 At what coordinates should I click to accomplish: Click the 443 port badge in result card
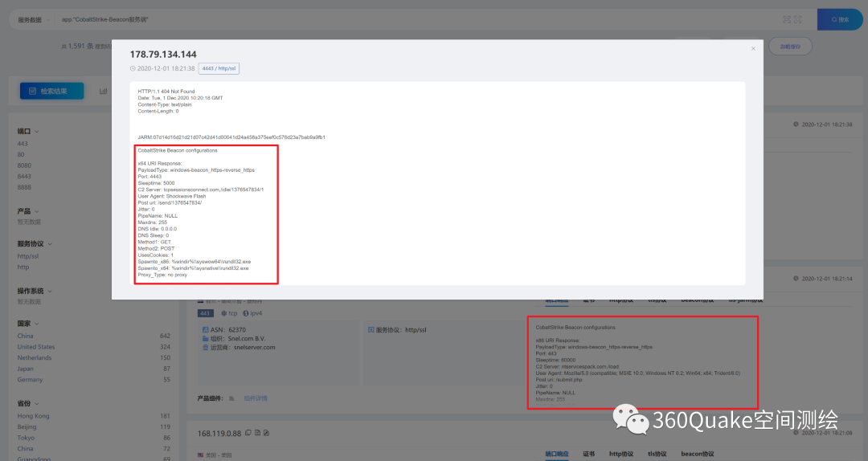point(205,313)
